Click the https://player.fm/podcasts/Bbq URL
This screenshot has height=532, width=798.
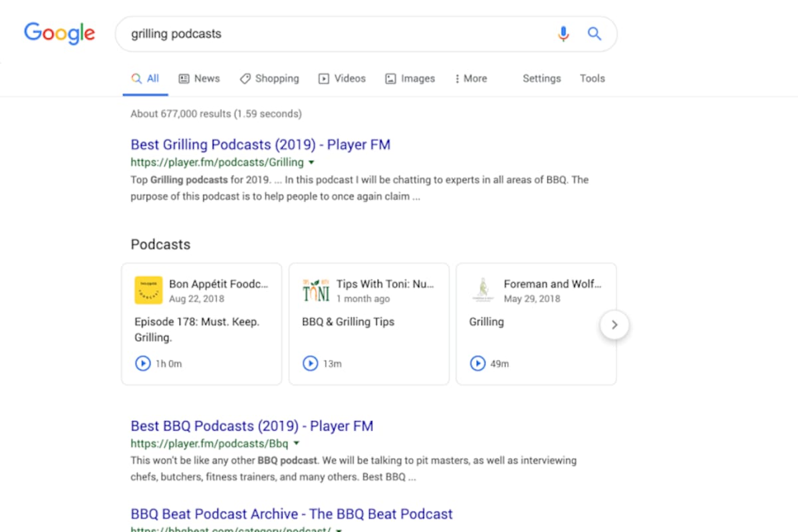209,444
